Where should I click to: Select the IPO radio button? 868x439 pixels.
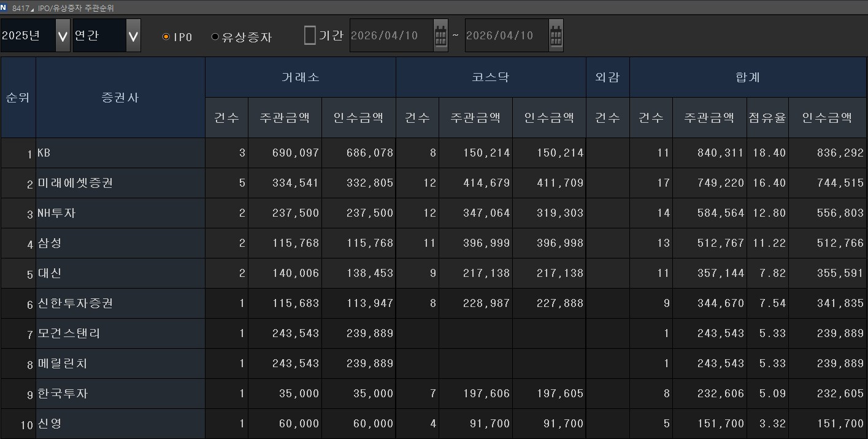[x=166, y=37]
